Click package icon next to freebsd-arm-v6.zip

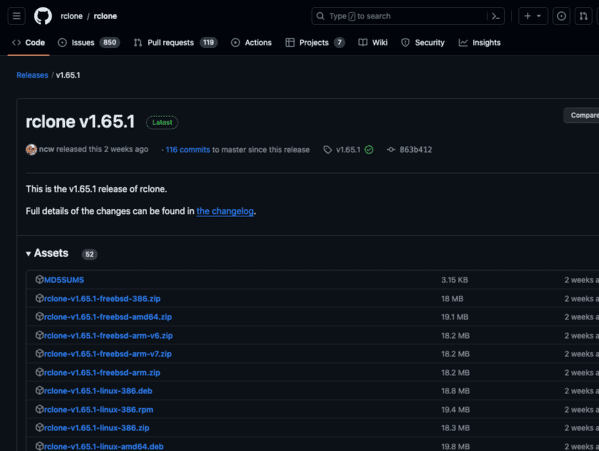point(39,335)
